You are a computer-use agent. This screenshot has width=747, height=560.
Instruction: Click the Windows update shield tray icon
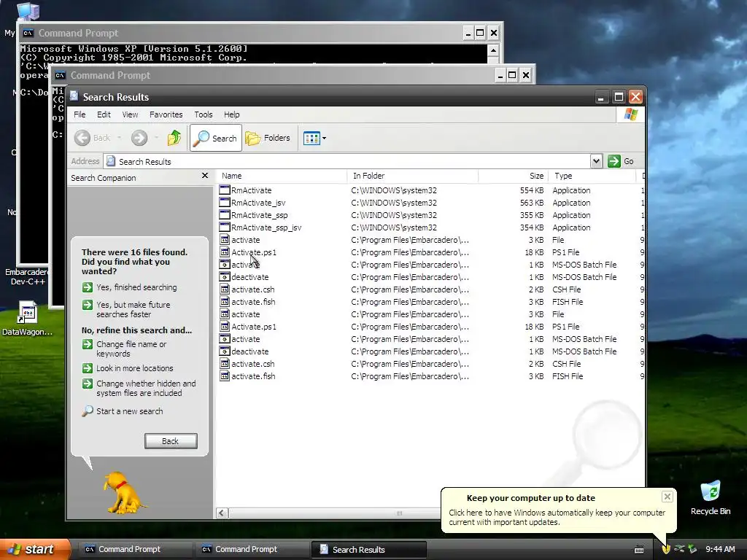pyautogui.click(x=665, y=549)
